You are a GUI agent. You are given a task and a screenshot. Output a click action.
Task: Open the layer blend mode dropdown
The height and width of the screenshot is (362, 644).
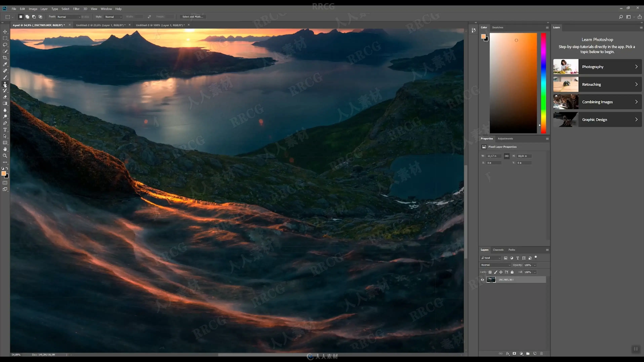[x=495, y=265]
